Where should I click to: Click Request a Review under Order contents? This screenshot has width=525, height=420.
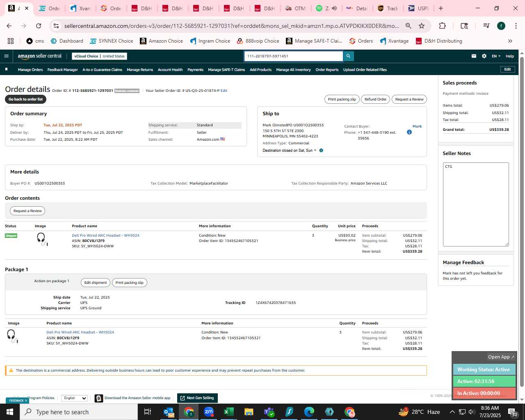click(27, 211)
